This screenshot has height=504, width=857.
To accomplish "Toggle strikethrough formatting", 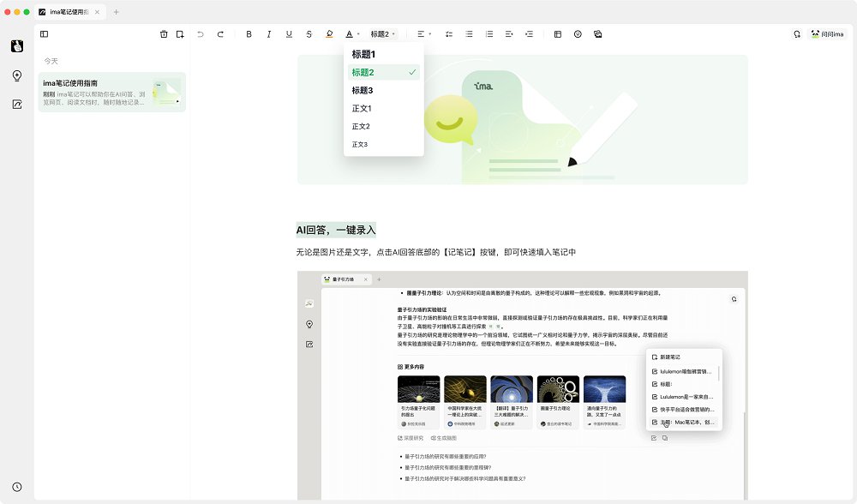I will pos(309,34).
